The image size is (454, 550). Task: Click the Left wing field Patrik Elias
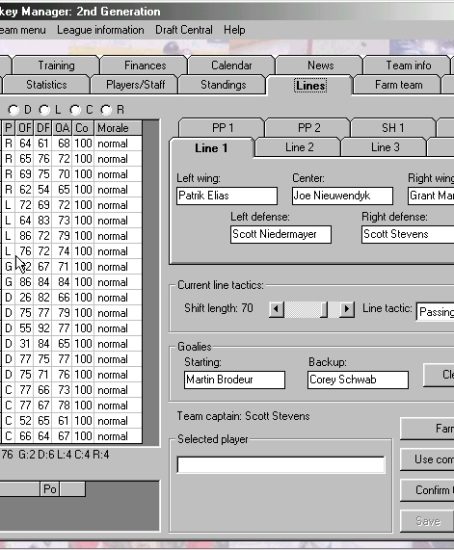(227, 196)
